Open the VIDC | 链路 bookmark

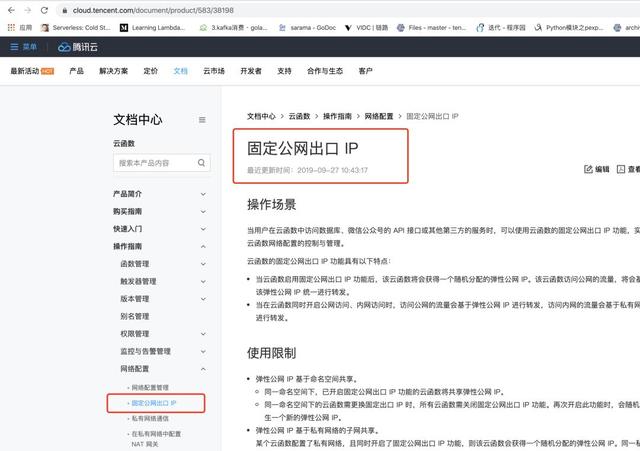pos(366,28)
